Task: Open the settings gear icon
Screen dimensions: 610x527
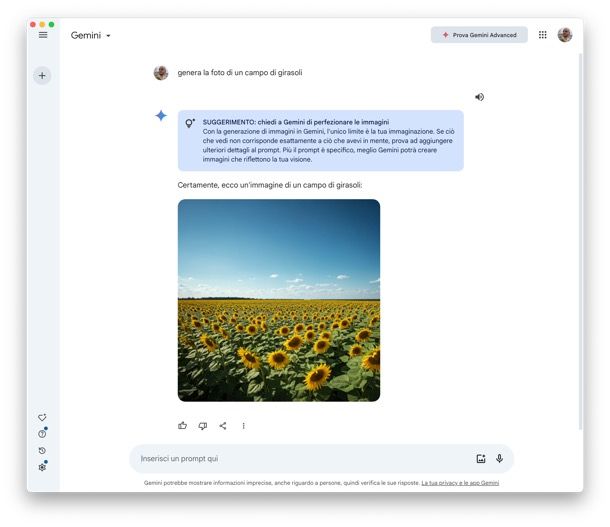Action: 42,467
